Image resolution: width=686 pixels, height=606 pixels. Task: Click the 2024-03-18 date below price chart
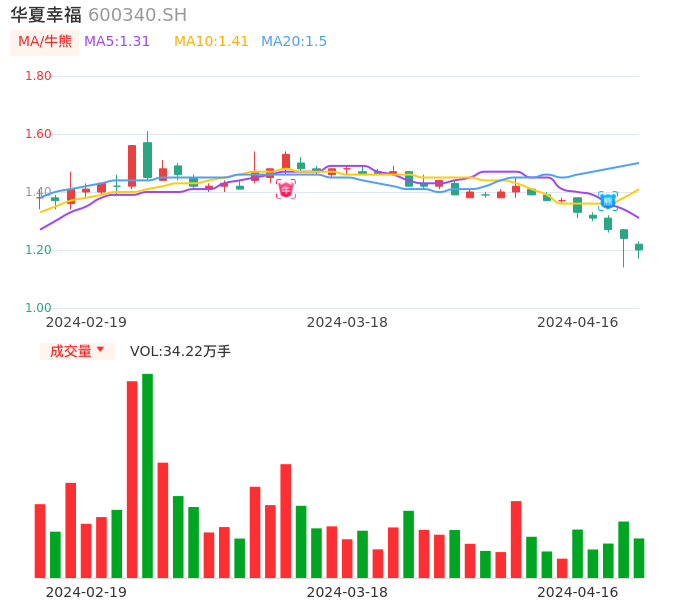coord(347,322)
